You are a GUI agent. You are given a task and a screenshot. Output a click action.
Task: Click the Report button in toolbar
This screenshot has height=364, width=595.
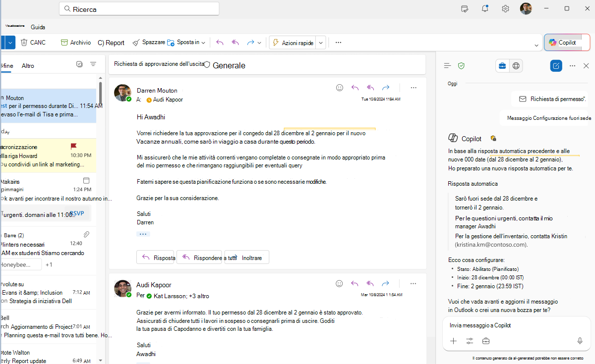click(x=111, y=43)
